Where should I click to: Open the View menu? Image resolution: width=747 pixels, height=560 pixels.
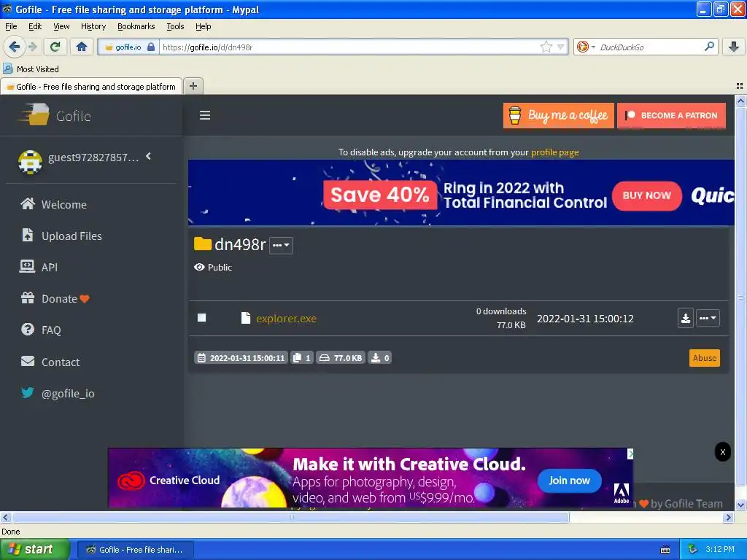click(61, 26)
